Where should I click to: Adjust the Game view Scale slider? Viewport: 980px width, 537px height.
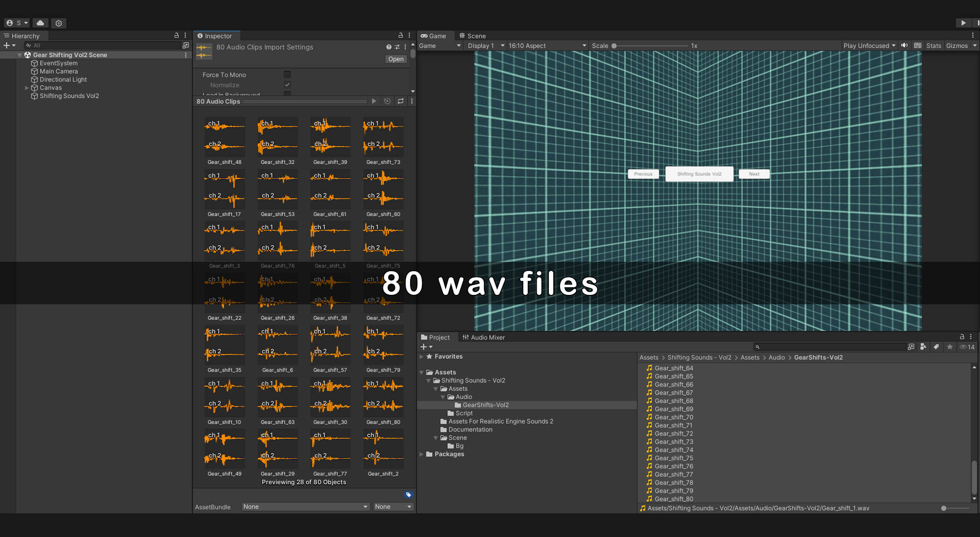coord(614,46)
